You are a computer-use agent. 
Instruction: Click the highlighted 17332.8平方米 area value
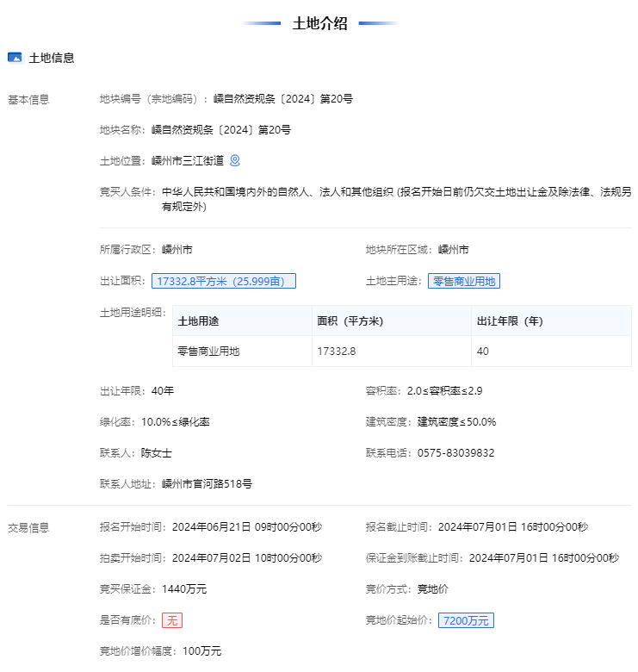(x=223, y=281)
